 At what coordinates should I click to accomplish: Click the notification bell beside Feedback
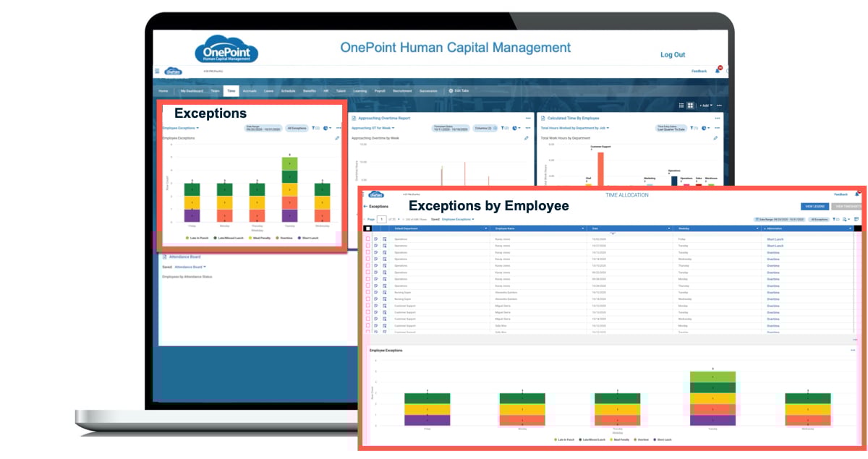click(717, 71)
